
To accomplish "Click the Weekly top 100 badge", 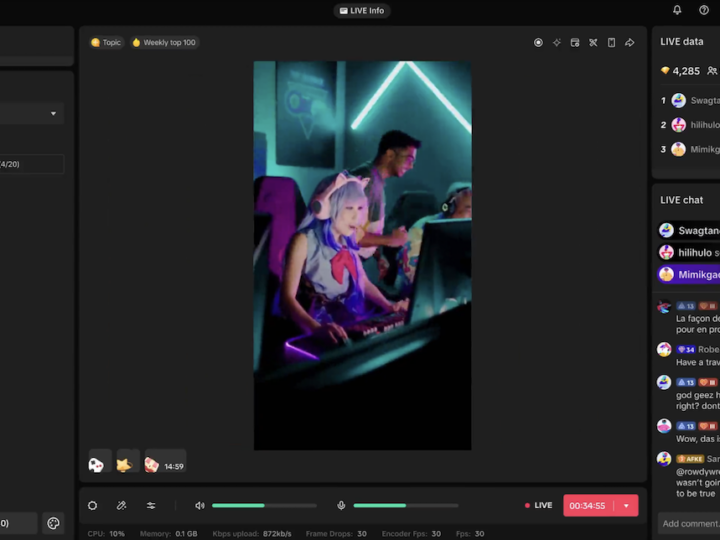I will pos(163,43).
